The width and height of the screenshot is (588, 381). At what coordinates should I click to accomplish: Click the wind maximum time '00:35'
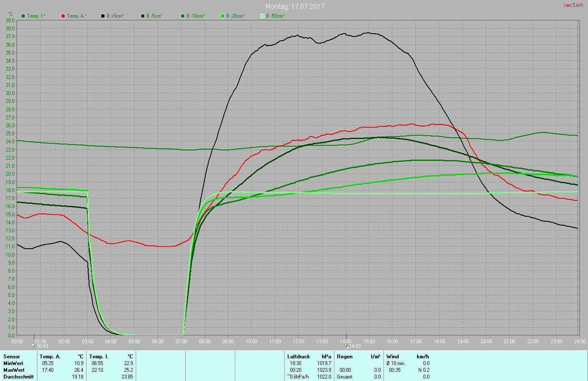pos(395,370)
